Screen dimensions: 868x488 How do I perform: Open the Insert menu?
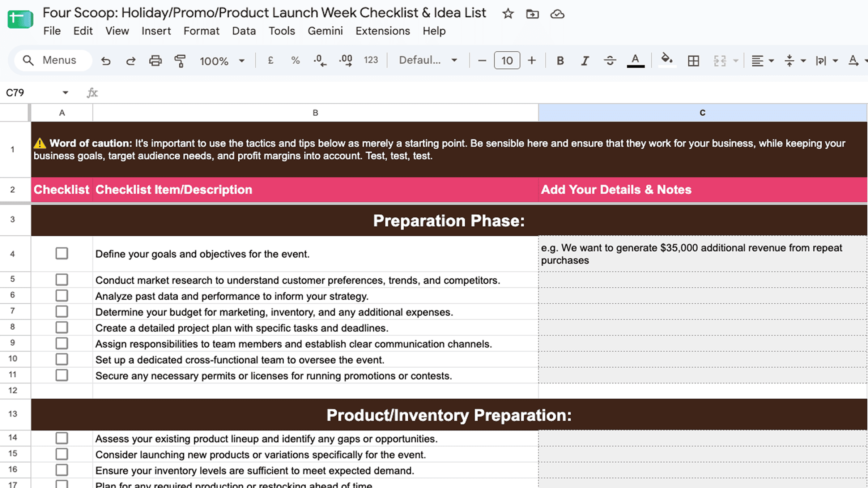pyautogui.click(x=156, y=31)
